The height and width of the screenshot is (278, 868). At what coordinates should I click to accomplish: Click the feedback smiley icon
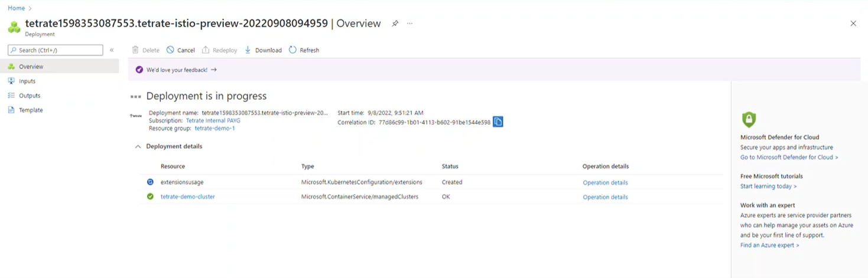click(x=139, y=70)
